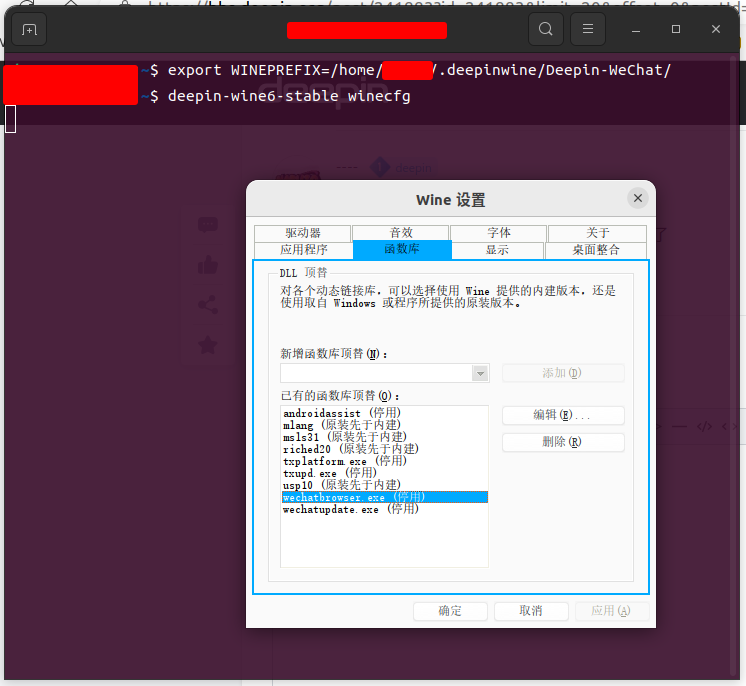The width and height of the screenshot is (746, 686).
Task: Click the 添加 (D) button
Action: pyautogui.click(x=563, y=373)
